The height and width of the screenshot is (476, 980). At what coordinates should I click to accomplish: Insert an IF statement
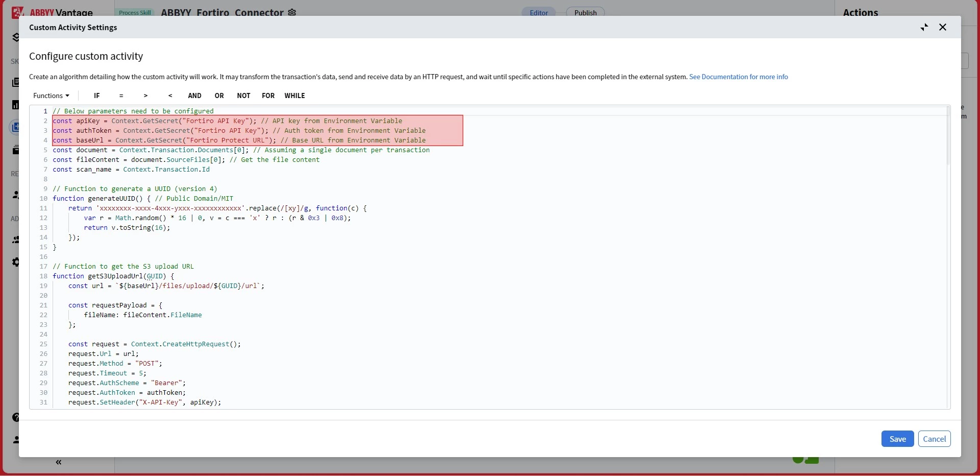tap(96, 96)
